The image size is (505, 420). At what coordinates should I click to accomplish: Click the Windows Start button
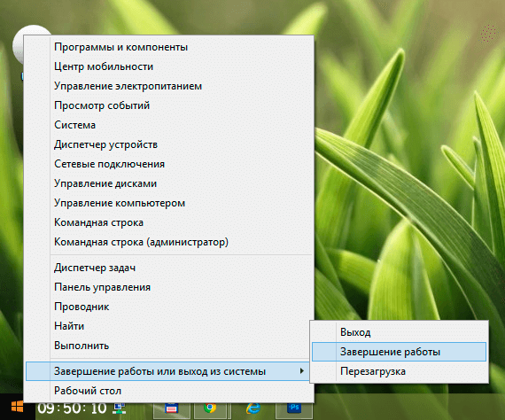pos(18,407)
